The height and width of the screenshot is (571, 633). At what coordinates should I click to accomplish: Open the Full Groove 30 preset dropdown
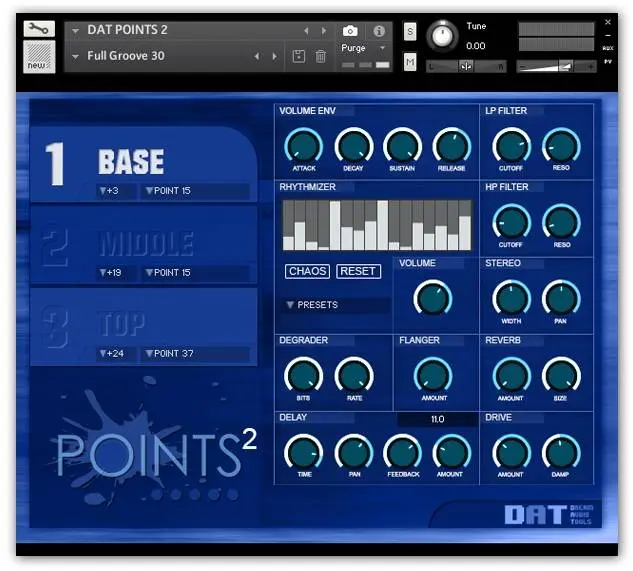pos(75,57)
